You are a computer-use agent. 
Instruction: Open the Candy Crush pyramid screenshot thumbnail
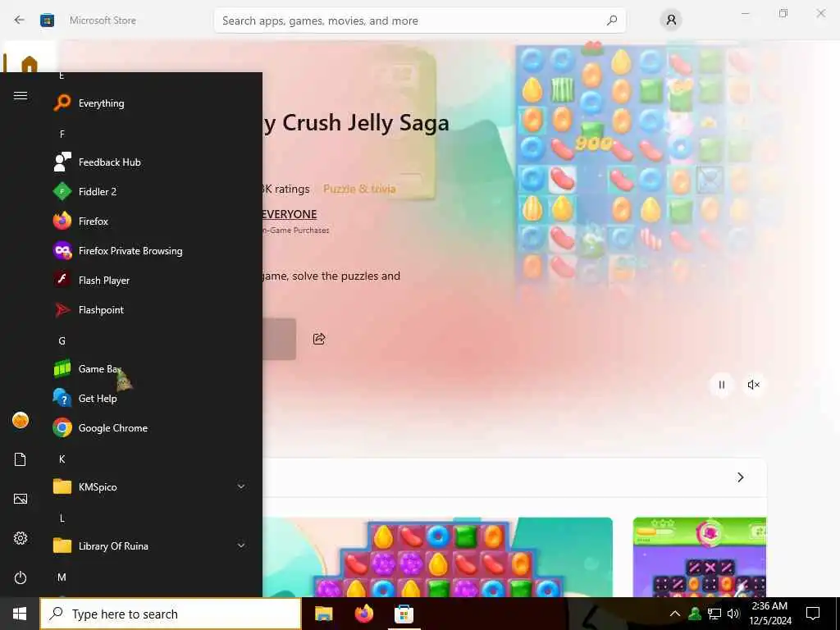pos(437,557)
